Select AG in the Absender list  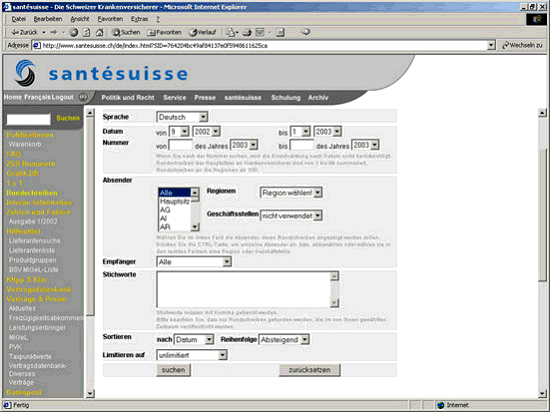(x=174, y=210)
